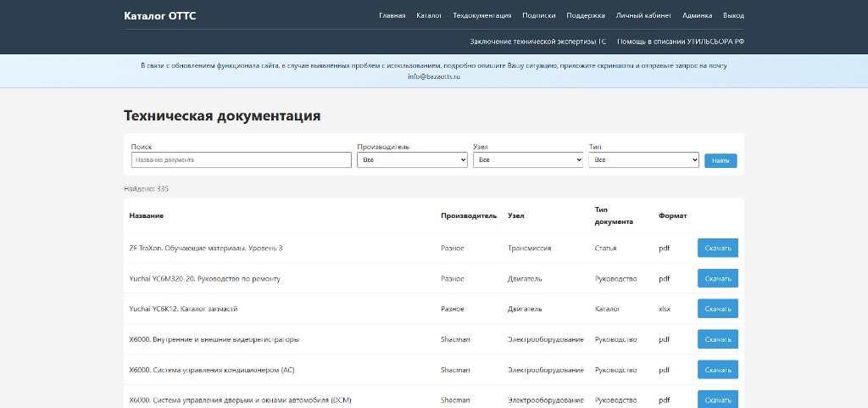Image resolution: width=868 pixels, height=408 pixels.
Task: Download X6000 дверьми и окнами (DCM) document
Action: pos(718,400)
